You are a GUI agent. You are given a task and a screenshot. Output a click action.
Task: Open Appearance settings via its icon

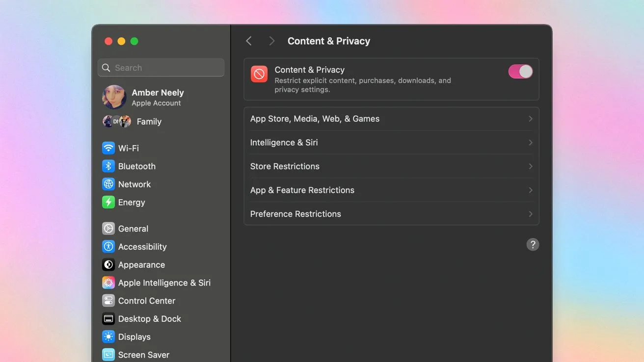tap(108, 264)
